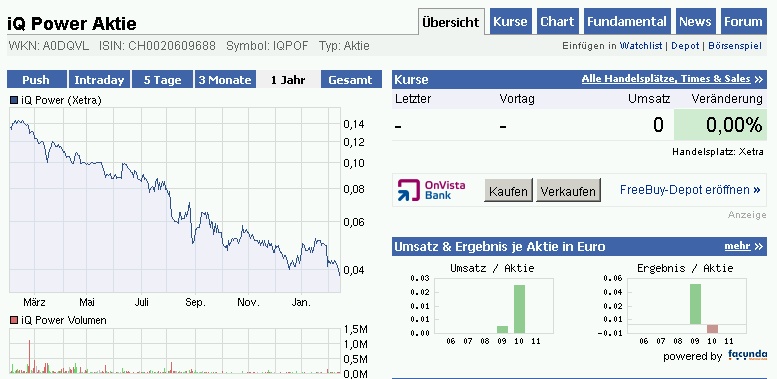
Task: Click the Letzter column header
Action: coord(413,99)
